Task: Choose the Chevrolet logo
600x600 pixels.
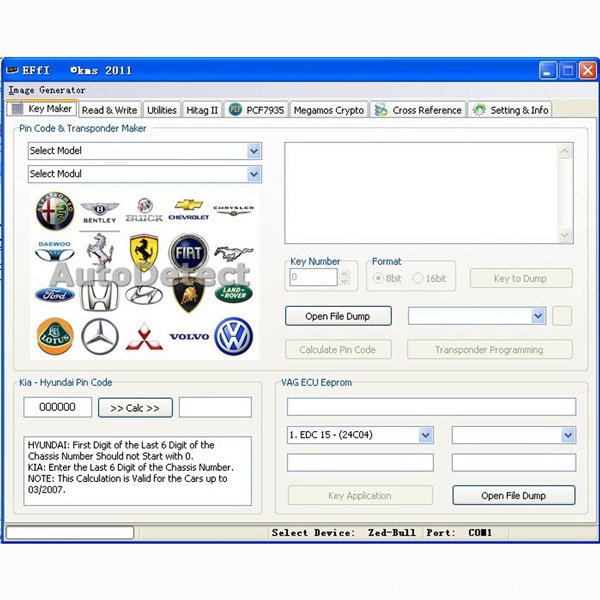Action: click(x=189, y=210)
